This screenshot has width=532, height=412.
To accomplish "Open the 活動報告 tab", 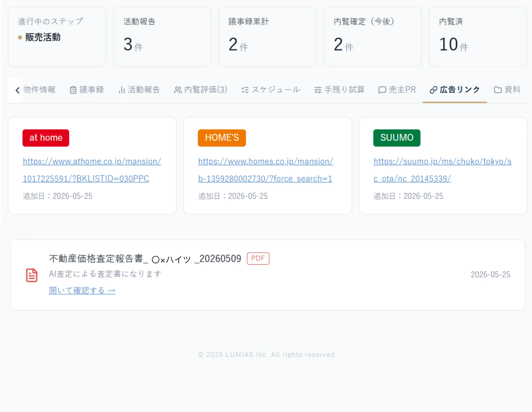I will coord(139,90).
